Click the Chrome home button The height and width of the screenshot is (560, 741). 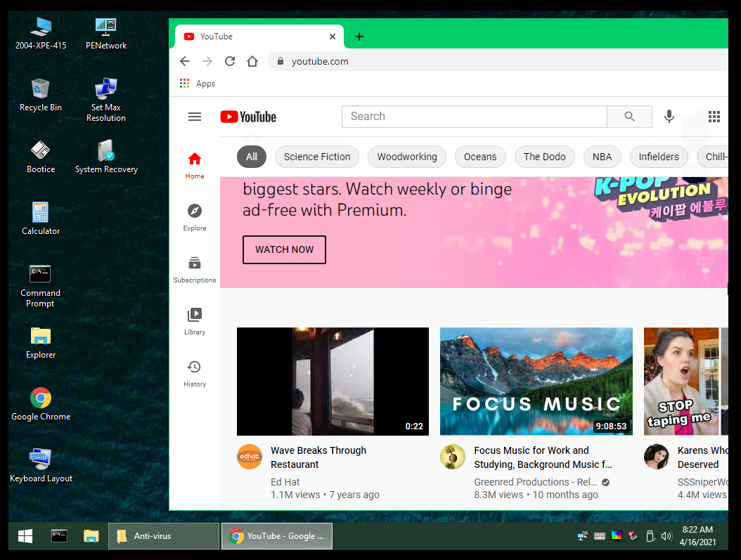(252, 61)
